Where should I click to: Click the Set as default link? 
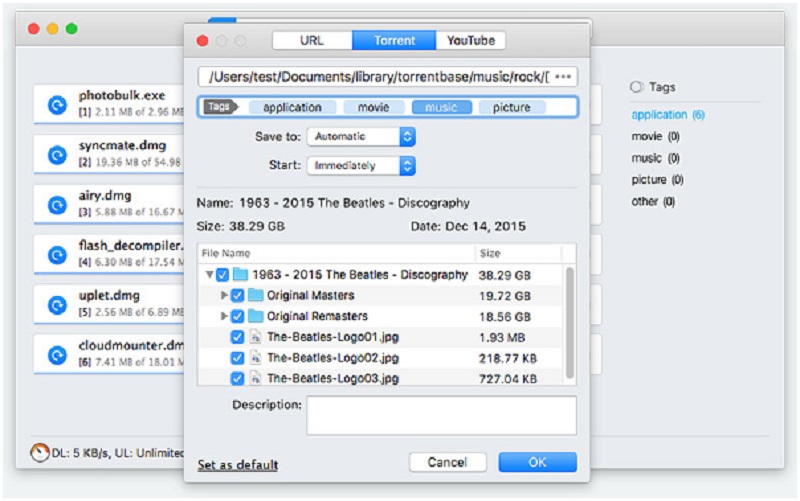click(238, 465)
